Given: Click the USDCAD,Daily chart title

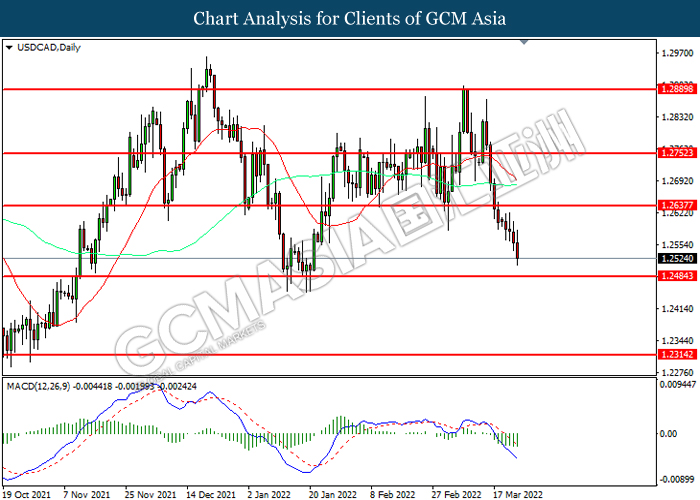Looking at the screenshot, I should point(49,48).
